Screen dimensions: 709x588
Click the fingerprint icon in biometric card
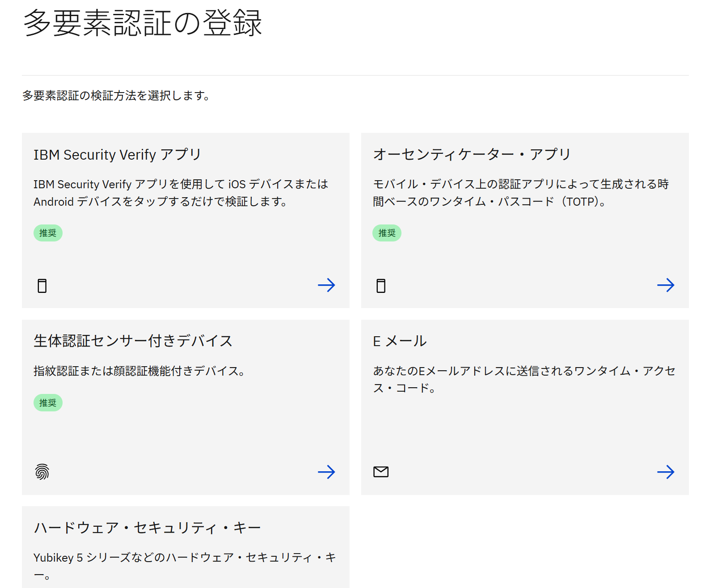click(x=42, y=472)
